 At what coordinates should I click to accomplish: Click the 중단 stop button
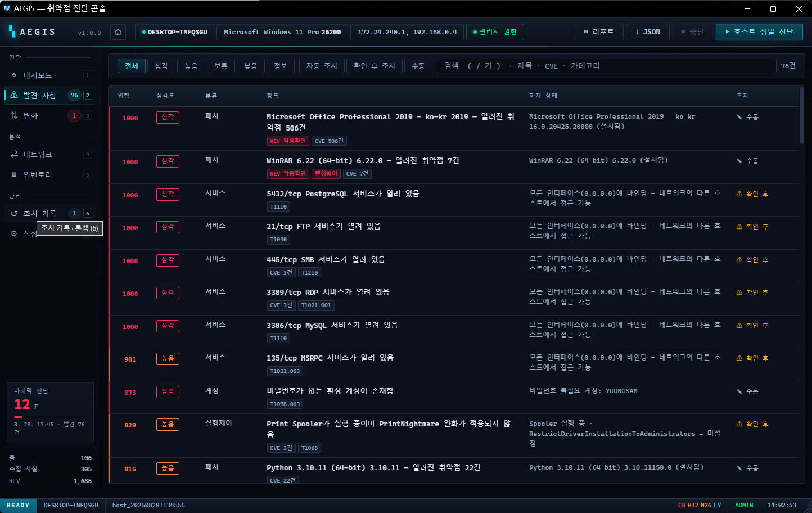(x=692, y=32)
